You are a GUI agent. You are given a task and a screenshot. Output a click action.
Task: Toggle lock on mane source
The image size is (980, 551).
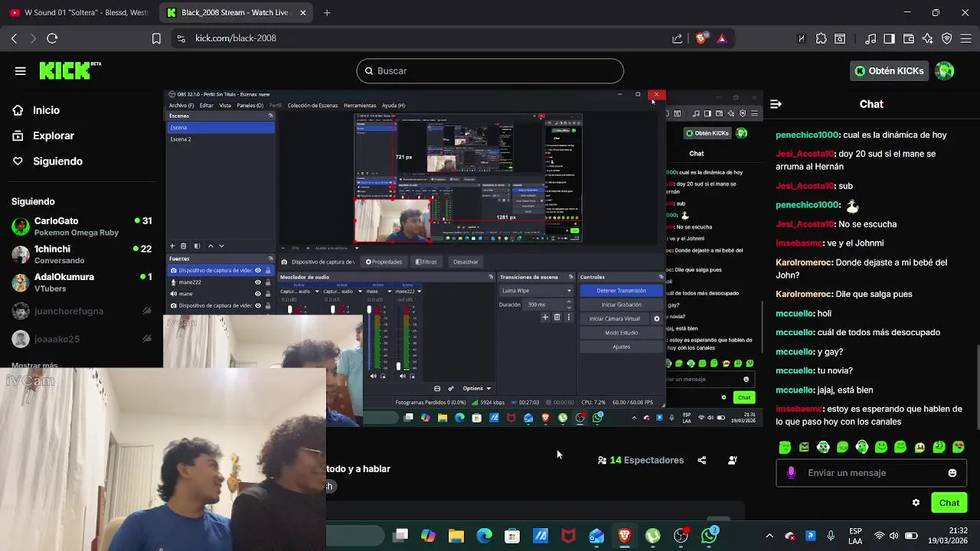point(268,294)
